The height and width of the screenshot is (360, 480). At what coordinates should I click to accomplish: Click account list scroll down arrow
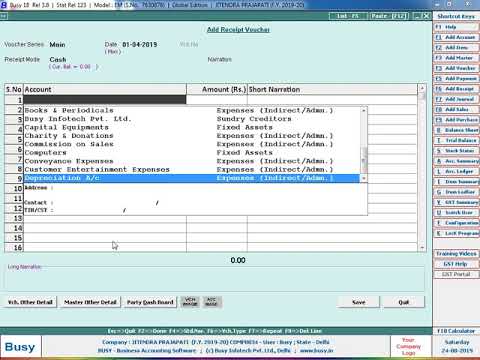[364, 179]
